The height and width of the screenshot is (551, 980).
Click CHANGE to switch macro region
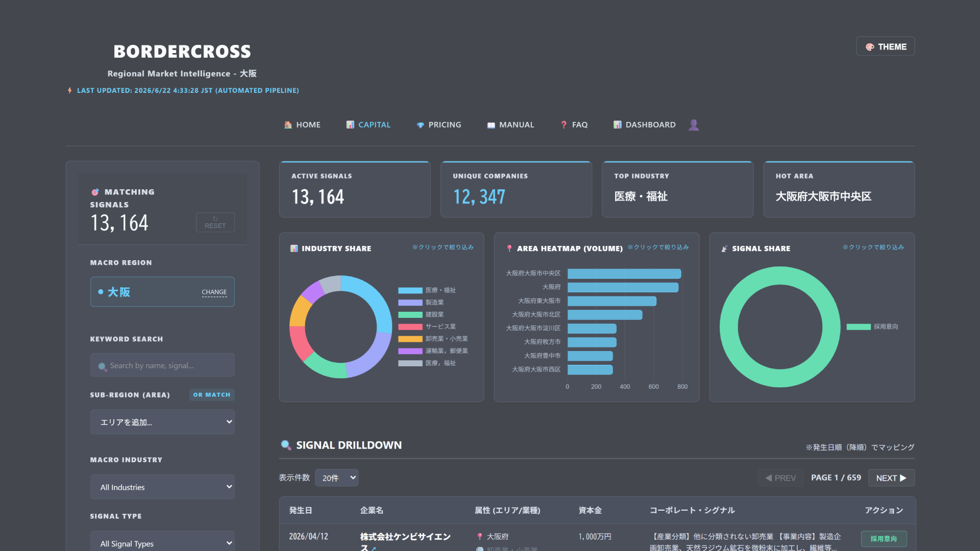214,292
